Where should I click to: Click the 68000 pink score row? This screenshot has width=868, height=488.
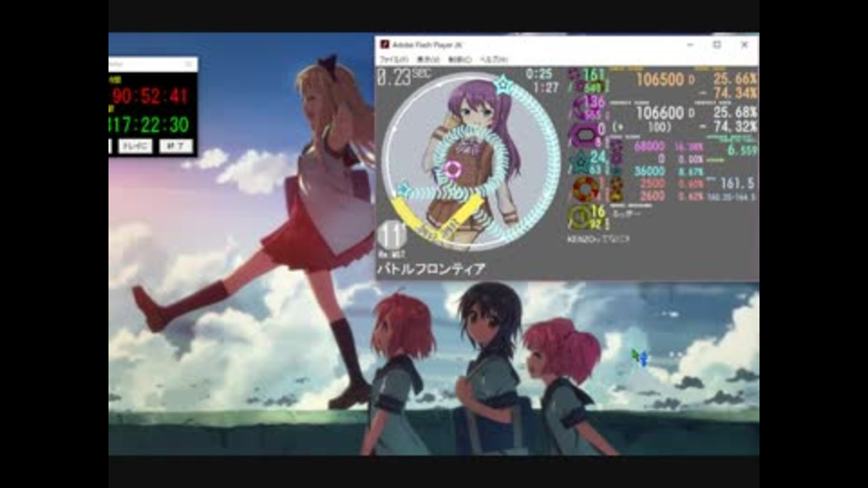[649, 146]
